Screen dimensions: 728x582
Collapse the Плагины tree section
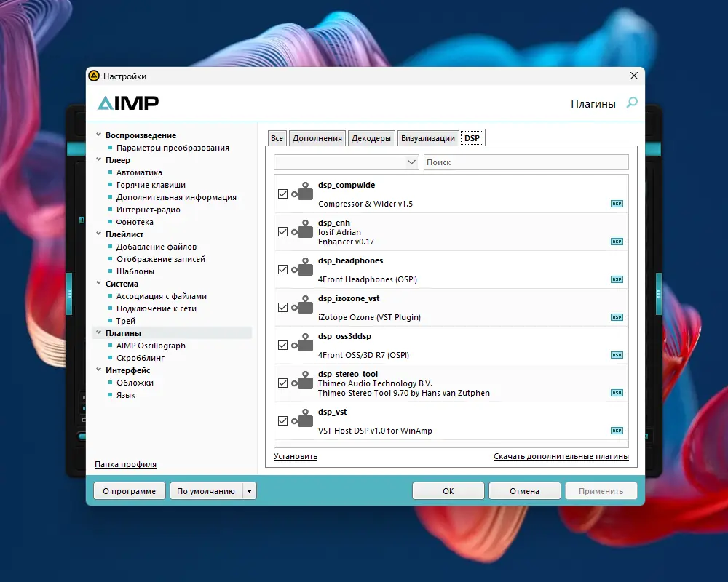tap(98, 332)
